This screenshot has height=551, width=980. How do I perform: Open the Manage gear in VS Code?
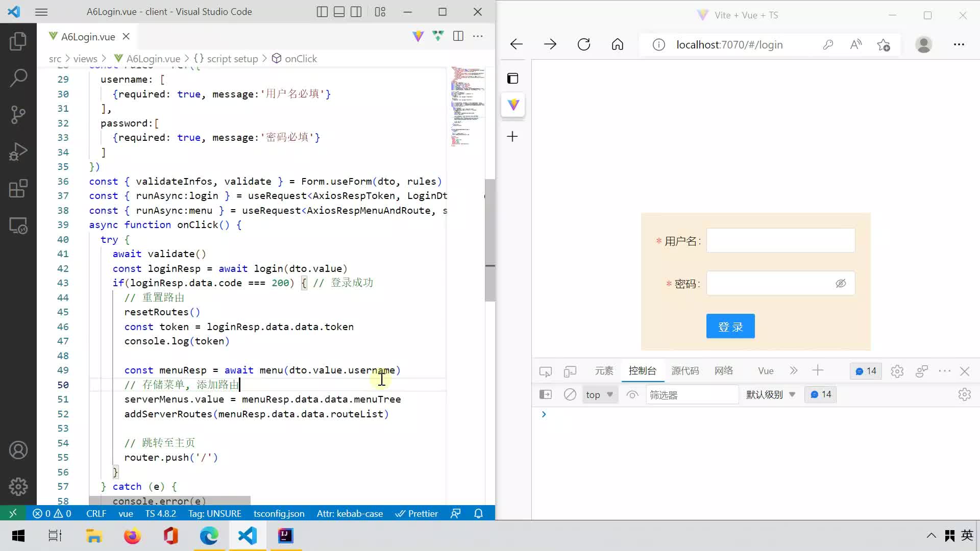pos(18,487)
